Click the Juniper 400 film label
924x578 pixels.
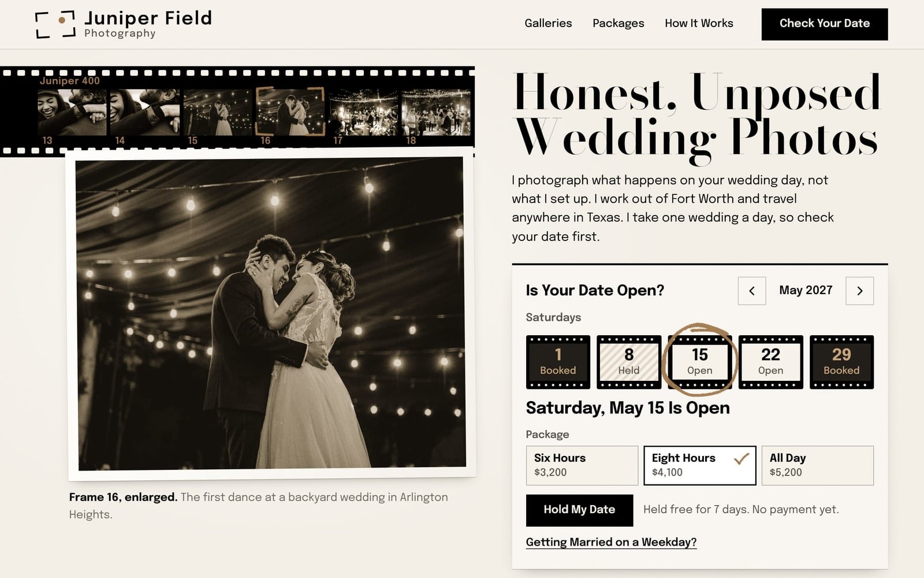[70, 81]
